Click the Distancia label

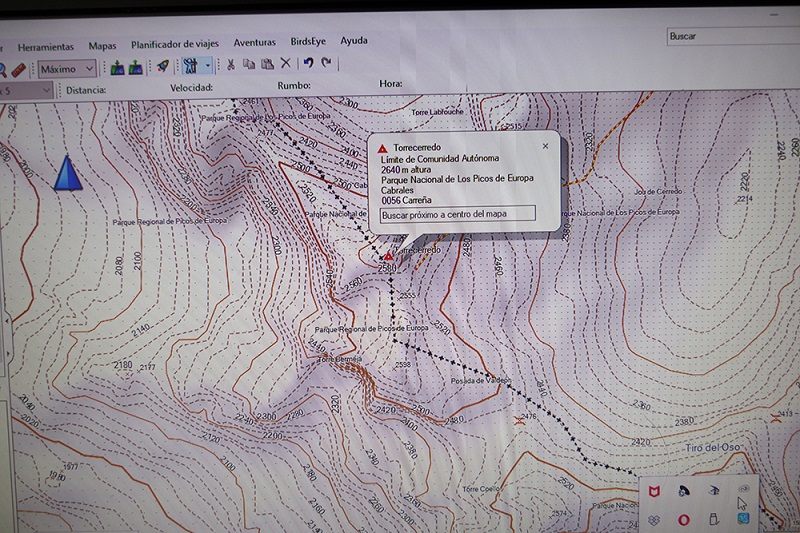[x=86, y=90]
